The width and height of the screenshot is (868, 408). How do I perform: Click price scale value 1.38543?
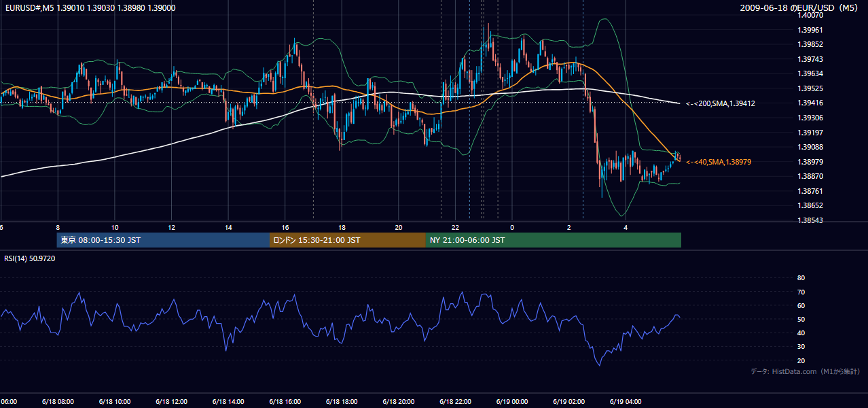[811, 220]
